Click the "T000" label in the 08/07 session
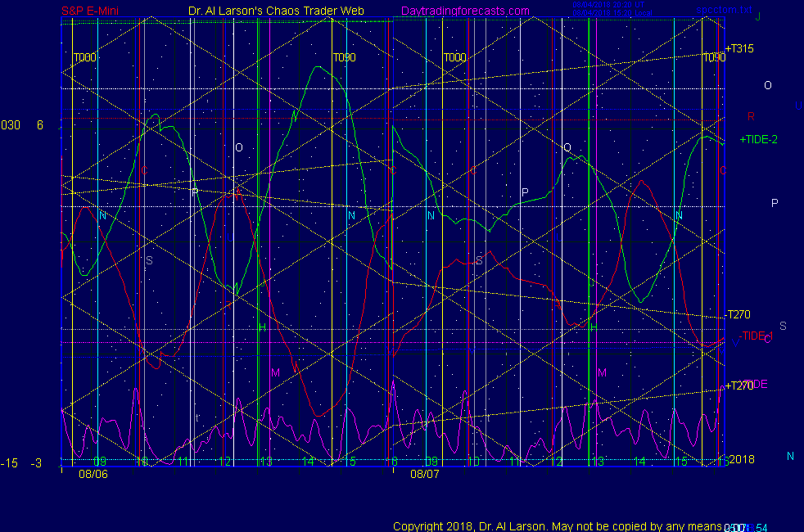804x532 pixels. click(x=455, y=57)
